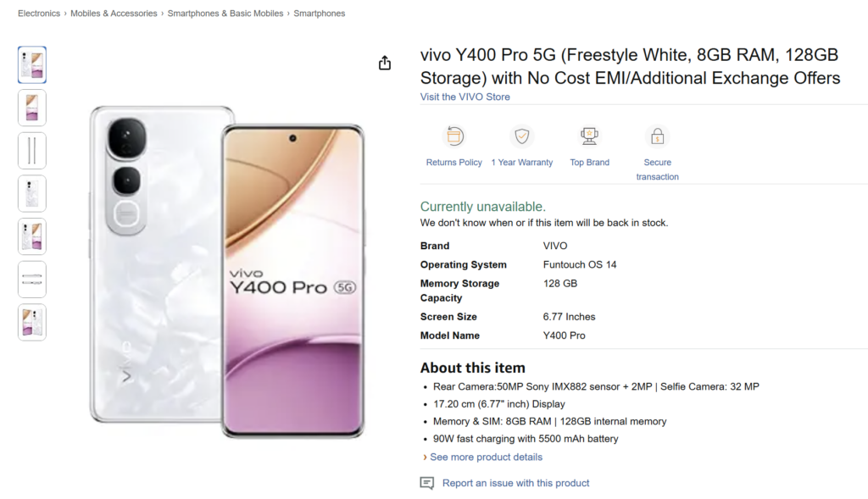Select the second product thumbnail
The width and height of the screenshot is (868, 499).
coord(32,108)
